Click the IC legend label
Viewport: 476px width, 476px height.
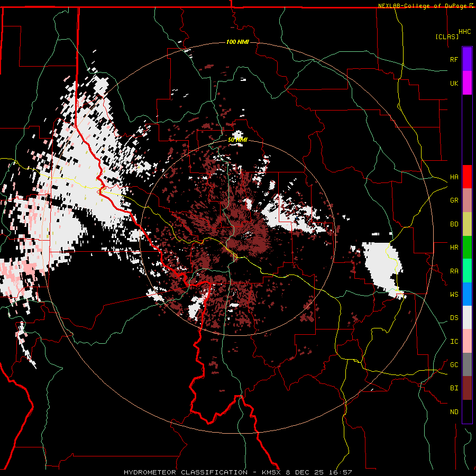[x=454, y=342]
